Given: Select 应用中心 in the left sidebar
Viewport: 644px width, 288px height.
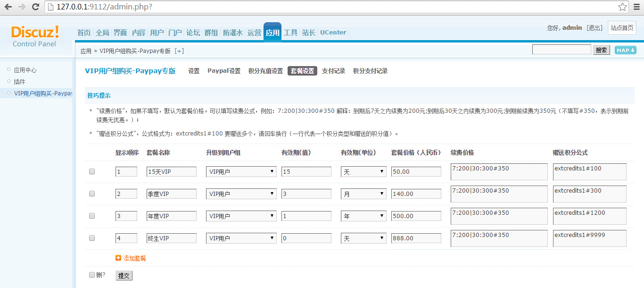Looking at the screenshot, I should [25, 70].
